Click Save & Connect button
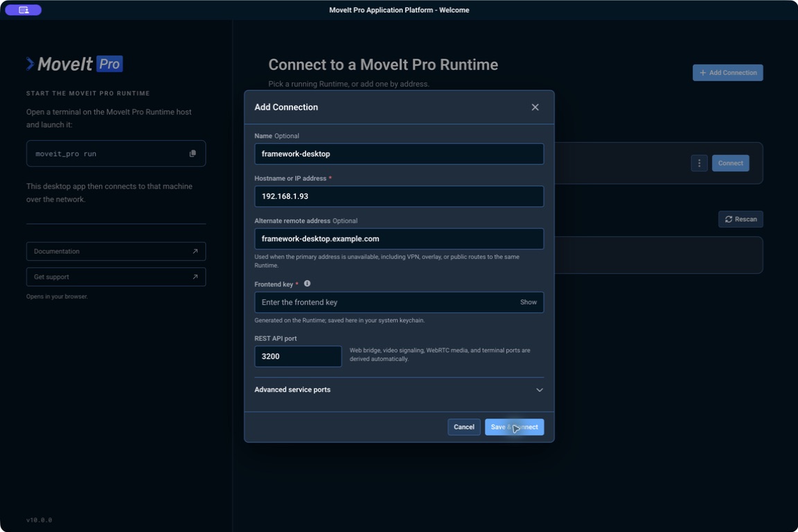798x532 pixels. 514,427
